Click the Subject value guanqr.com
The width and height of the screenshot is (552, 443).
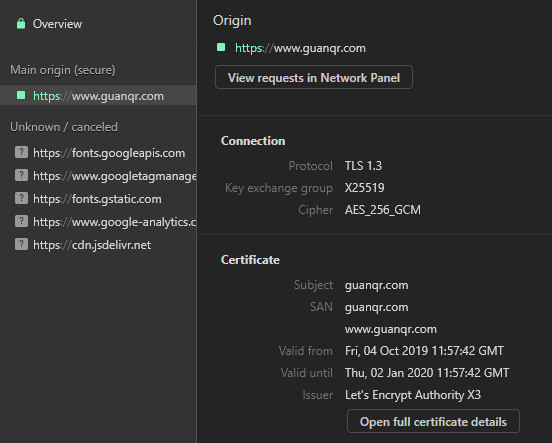(x=376, y=285)
